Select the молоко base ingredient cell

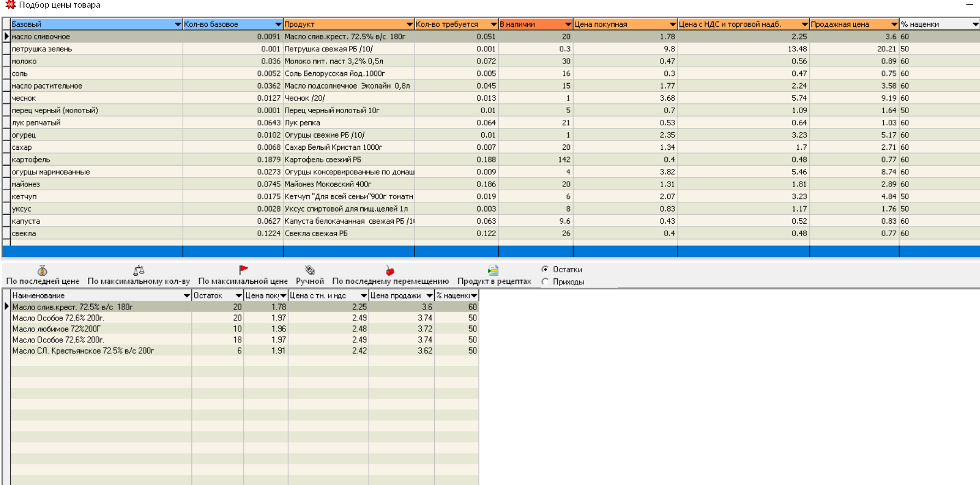point(97,61)
